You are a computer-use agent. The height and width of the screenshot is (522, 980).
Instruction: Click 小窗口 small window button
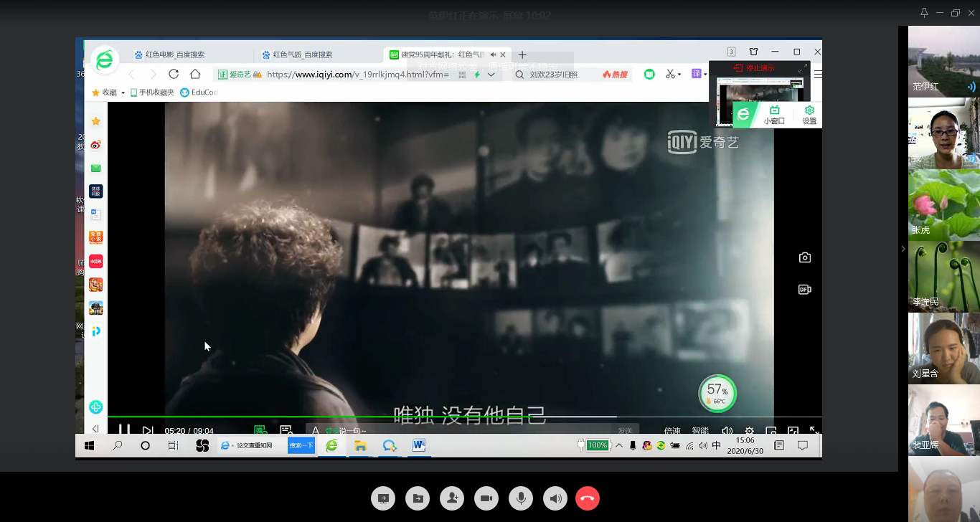click(774, 115)
